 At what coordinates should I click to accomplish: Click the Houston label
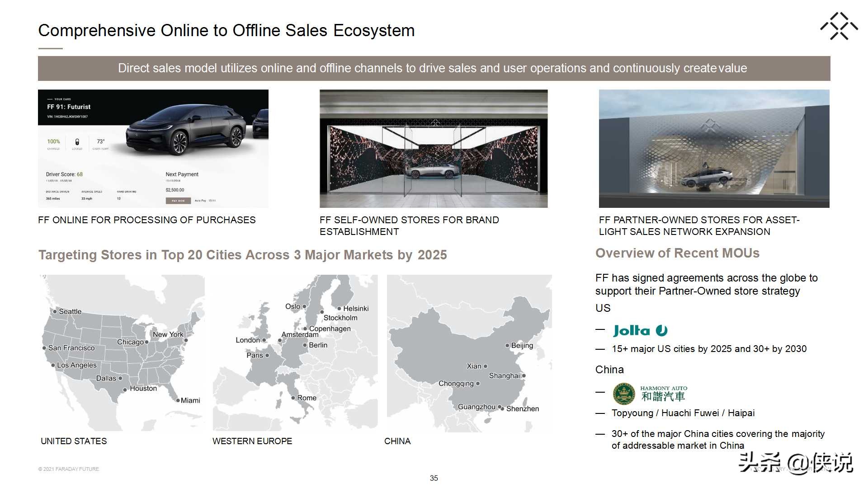coord(143,388)
